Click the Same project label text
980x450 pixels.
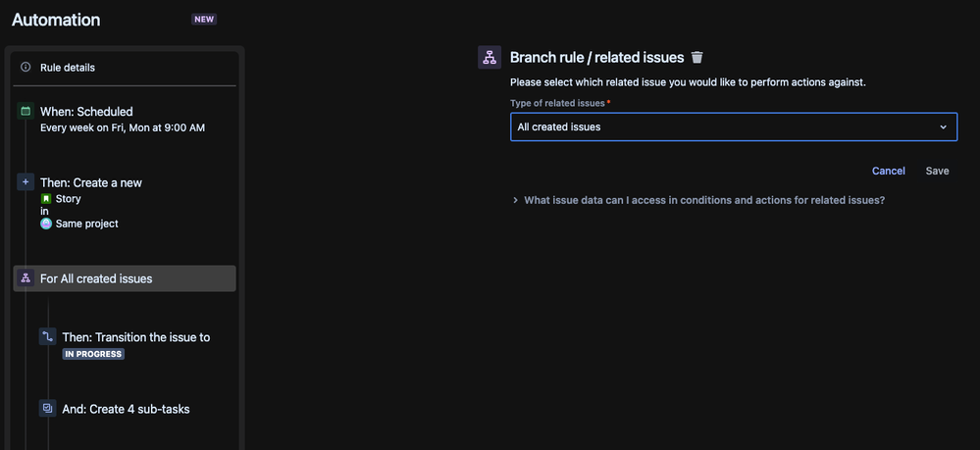pos(87,224)
